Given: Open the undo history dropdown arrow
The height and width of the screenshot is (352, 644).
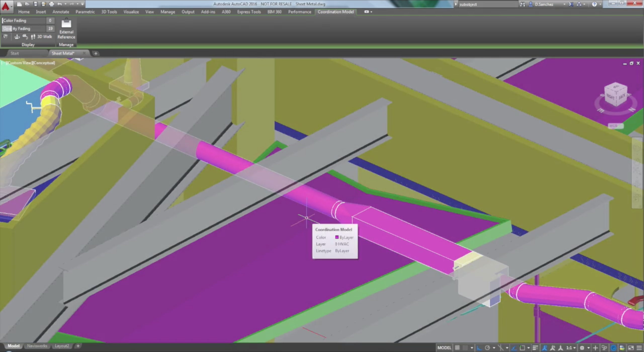Looking at the screenshot, I should pos(65,4).
